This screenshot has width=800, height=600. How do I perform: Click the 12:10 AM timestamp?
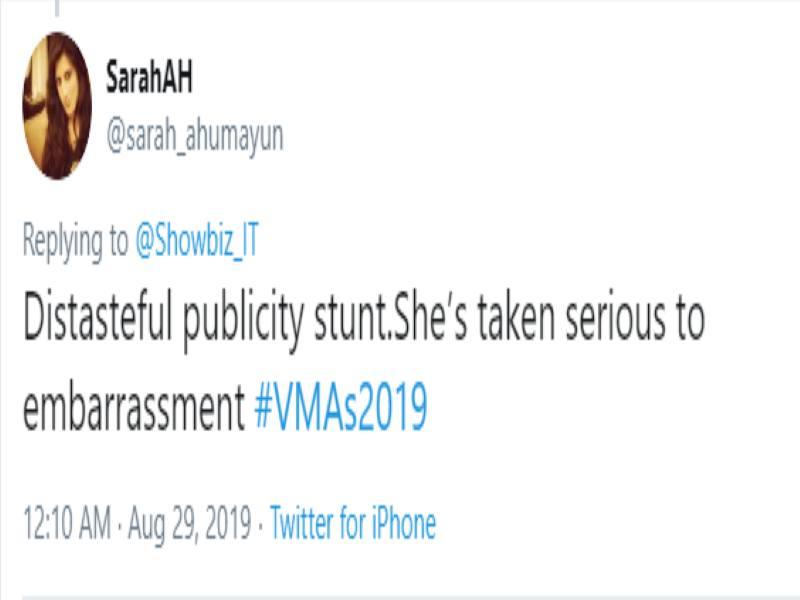[x=62, y=523]
